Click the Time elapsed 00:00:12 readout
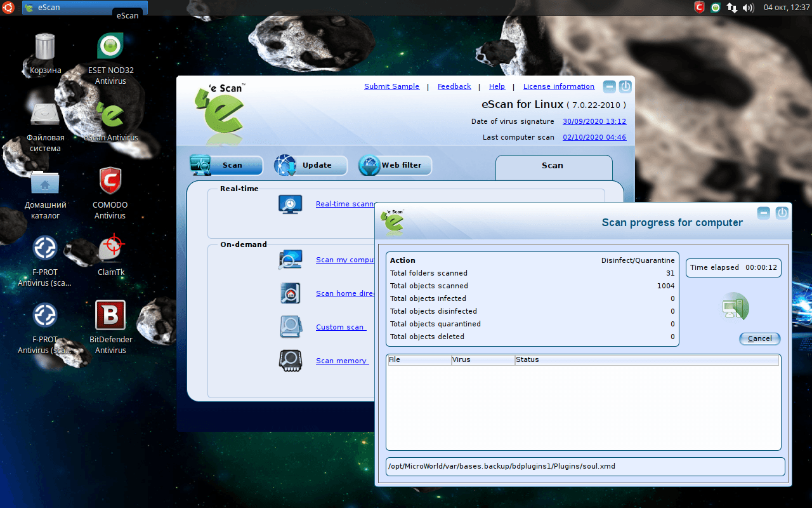 point(733,267)
